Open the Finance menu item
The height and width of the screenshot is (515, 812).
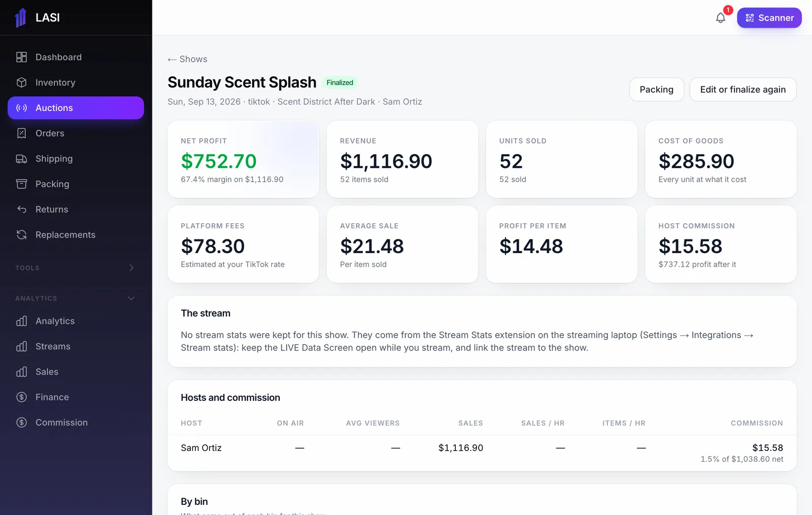pos(76,397)
